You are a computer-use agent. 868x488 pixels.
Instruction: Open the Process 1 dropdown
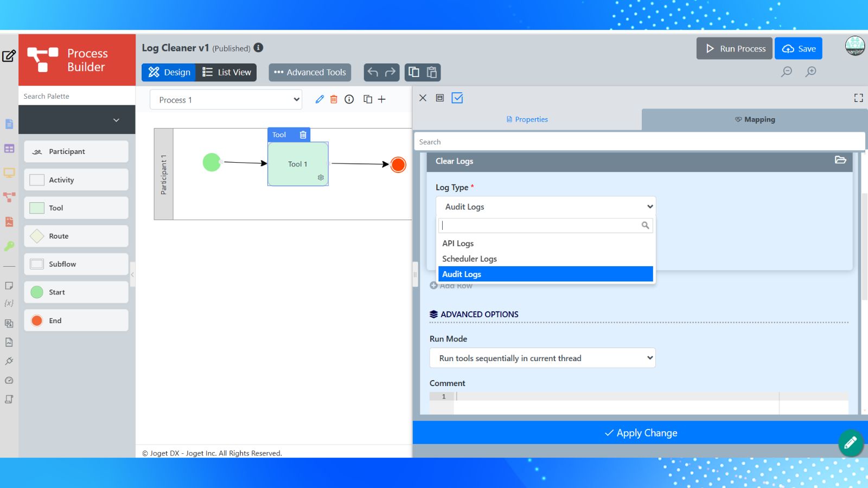pos(226,100)
